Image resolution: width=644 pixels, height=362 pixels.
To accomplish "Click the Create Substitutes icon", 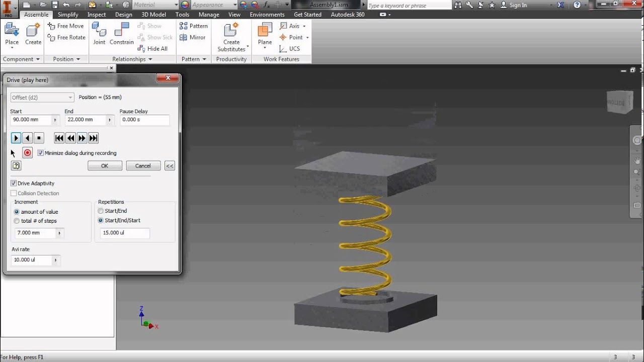I will point(231,30).
